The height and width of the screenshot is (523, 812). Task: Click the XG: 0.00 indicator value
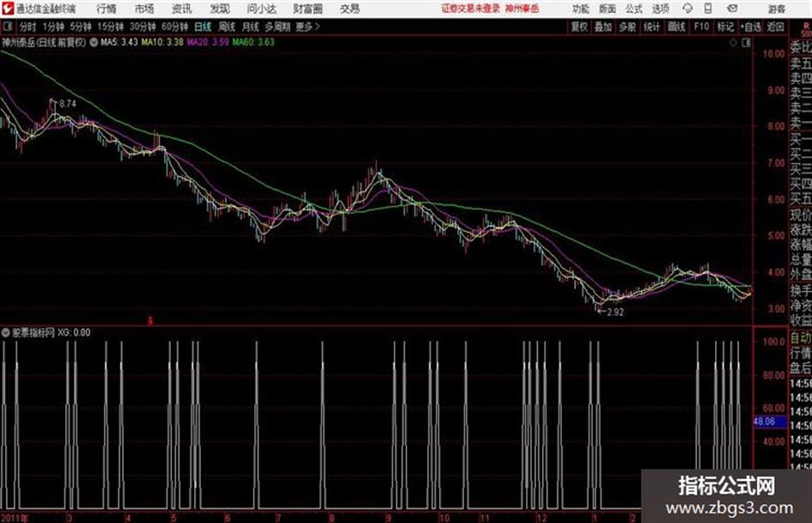[74, 332]
